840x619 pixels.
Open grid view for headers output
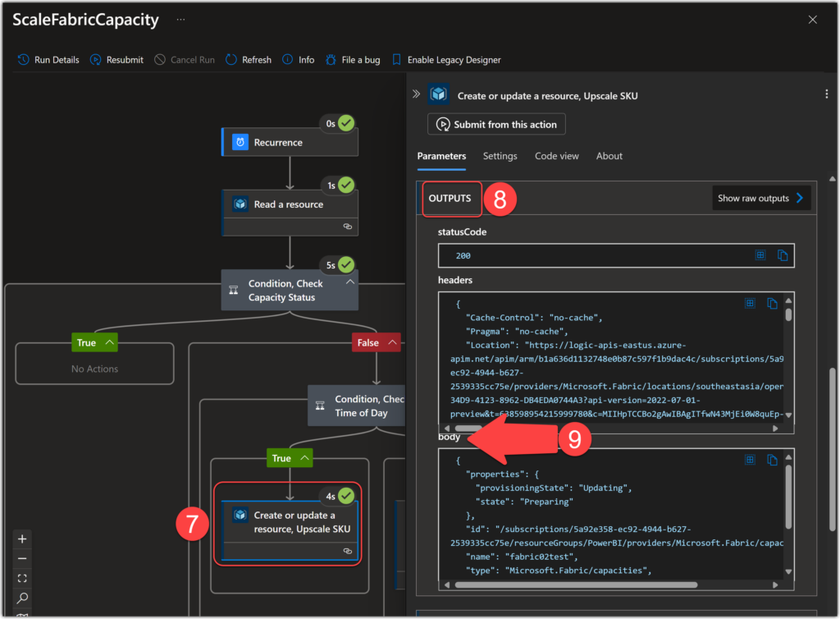click(x=750, y=303)
